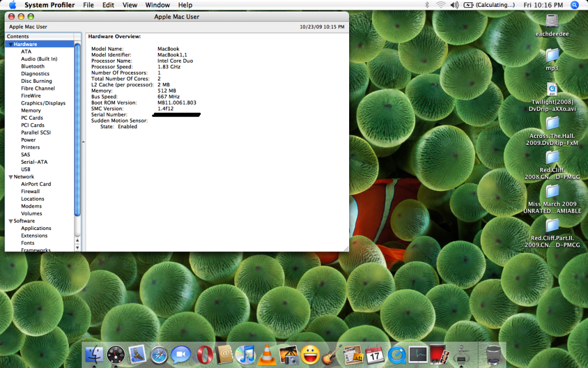
Task: Open the Window menu
Action: click(x=157, y=5)
